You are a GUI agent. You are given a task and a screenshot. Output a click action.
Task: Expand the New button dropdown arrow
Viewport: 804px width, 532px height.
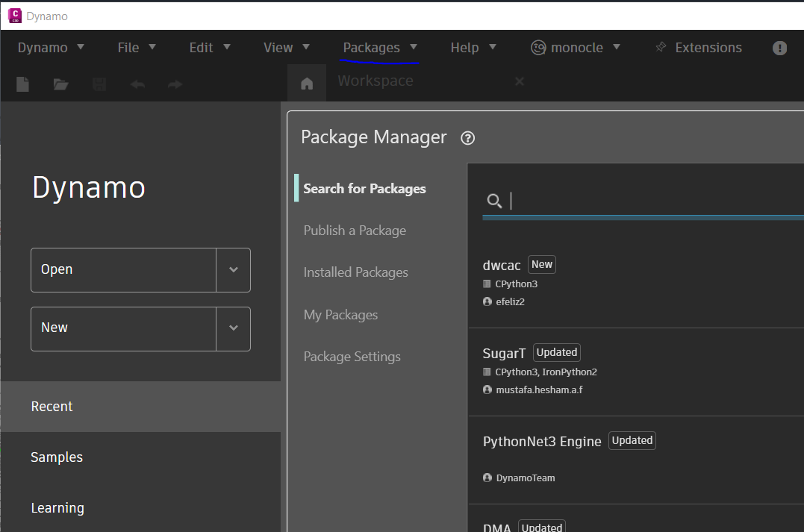(233, 328)
